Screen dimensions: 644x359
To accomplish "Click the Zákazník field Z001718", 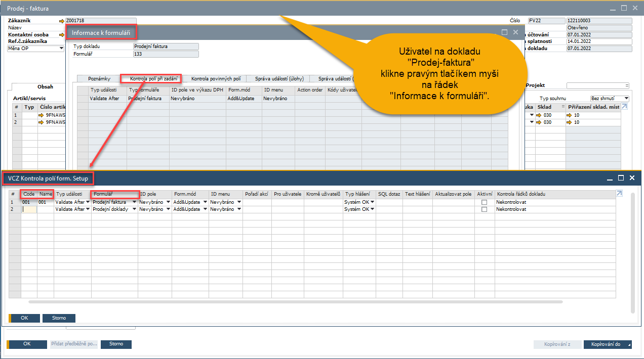I will 101,21.
